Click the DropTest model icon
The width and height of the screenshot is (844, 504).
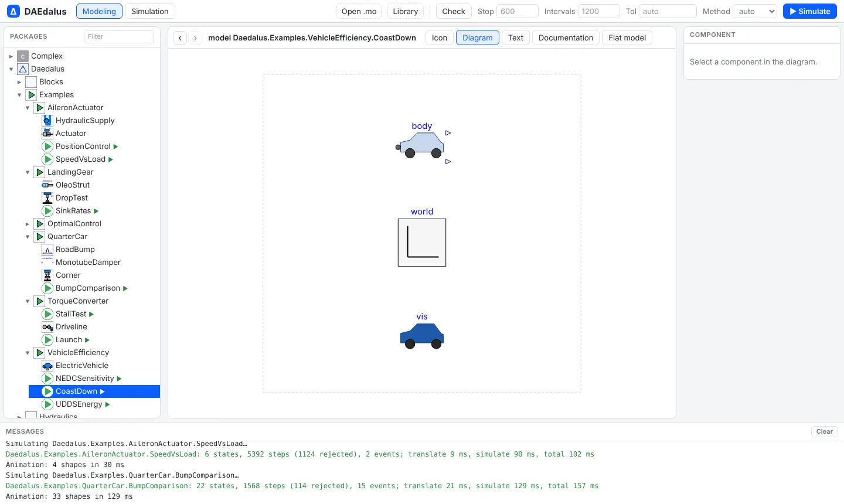pos(47,198)
